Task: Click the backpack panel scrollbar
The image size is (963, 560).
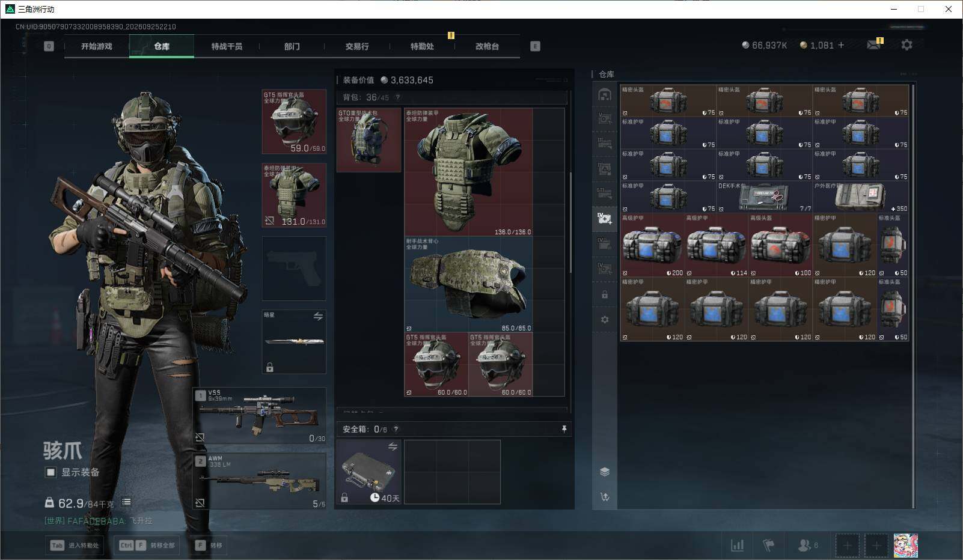Action: pyautogui.click(x=570, y=222)
